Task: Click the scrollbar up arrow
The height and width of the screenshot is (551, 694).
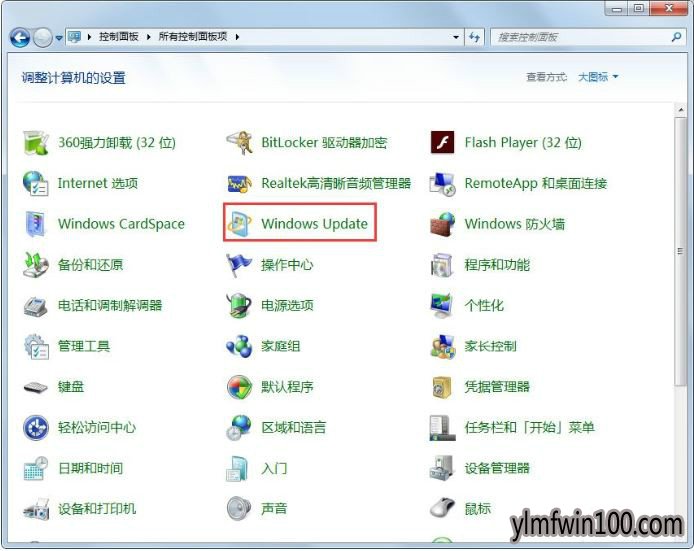Action: 680,110
